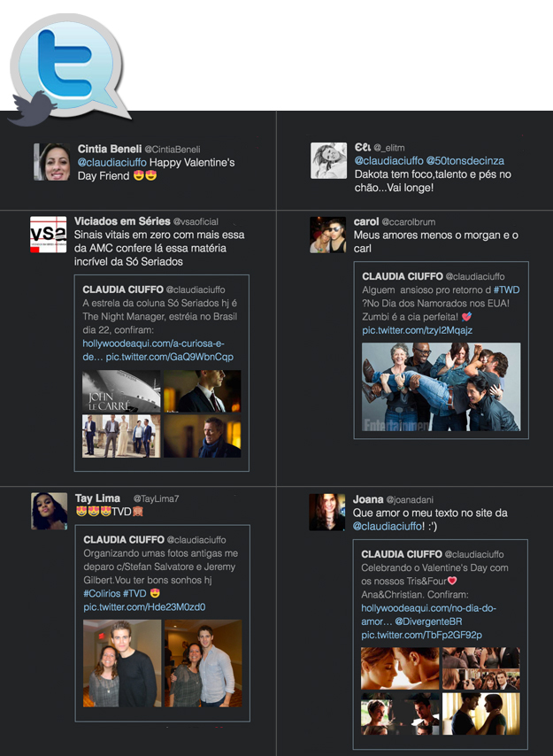Open the pic.twitter.com/TbFp2GF92p link
Viewport: 553px width, 756px height.
click(x=421, y=636)
